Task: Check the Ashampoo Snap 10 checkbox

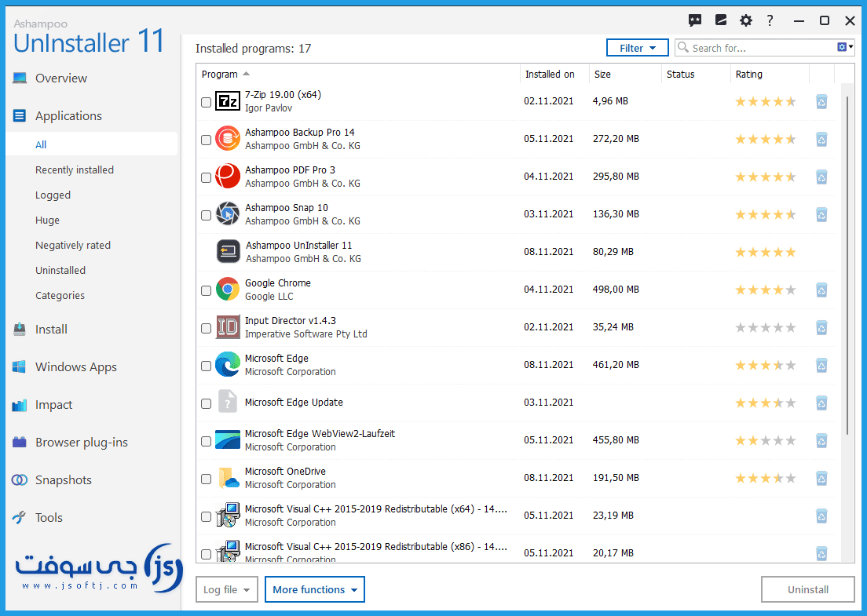Action: click(207, 215)
